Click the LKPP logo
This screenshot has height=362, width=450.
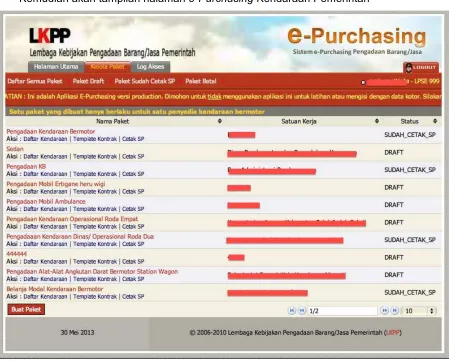click(50, 36)
